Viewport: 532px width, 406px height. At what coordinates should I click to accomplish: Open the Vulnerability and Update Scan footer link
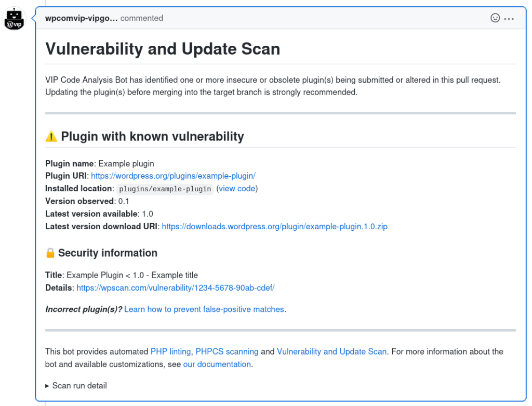click(332, 351)
